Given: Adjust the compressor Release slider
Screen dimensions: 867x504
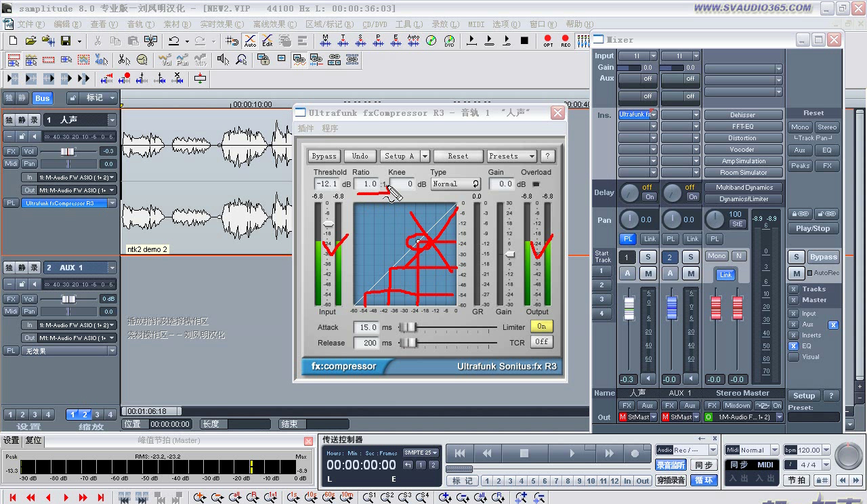Looking at the screenshot, I should coord(408,343).
